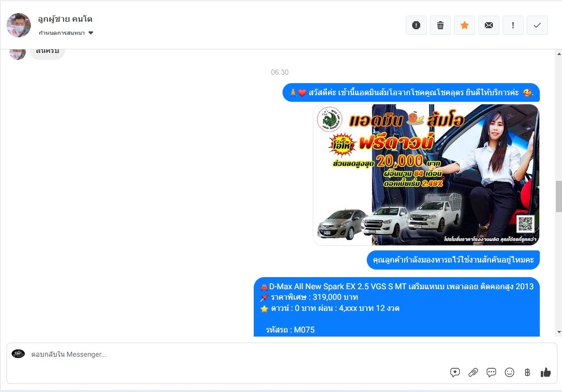
Task: Click the ราคาพิเศษ : 319,000 บาท line
Action: [x=314, y=297]
